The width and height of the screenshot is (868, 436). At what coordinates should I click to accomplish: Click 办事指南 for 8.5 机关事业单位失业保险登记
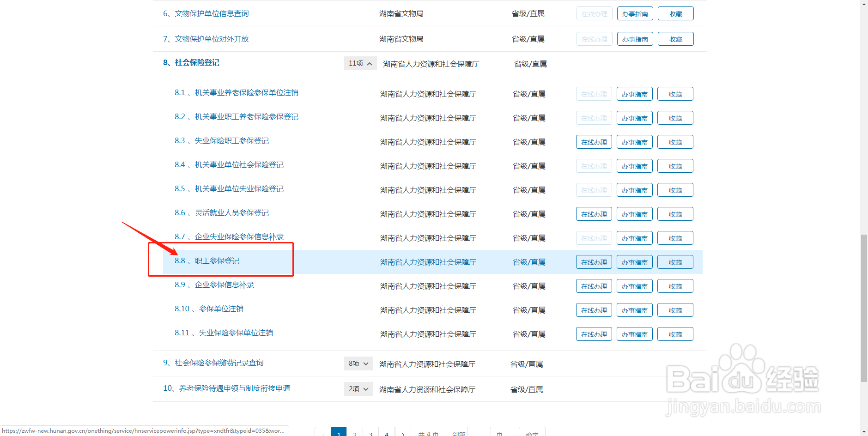click(635, 190)
